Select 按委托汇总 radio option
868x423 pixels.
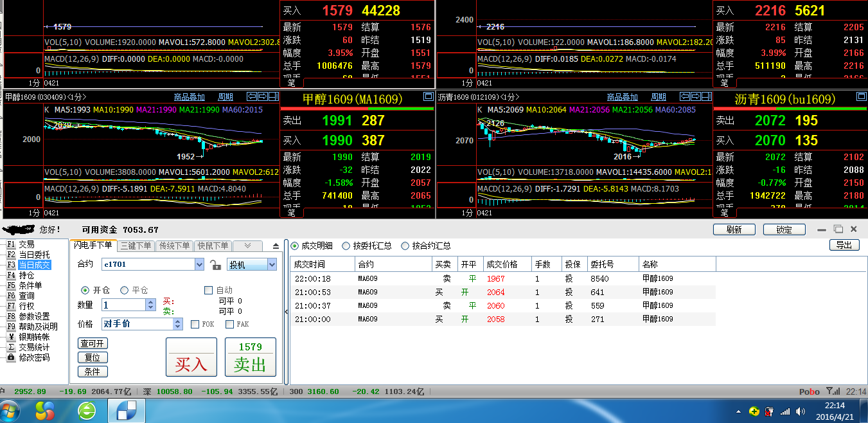pyautogui.click(x=346, y=246)
